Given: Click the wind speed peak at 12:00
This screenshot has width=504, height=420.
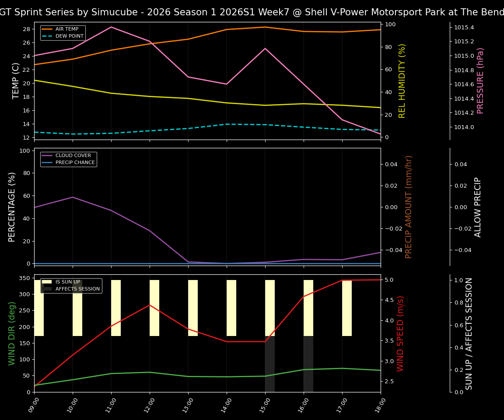Looking at the screenshot, I should [x=150, y=305].
